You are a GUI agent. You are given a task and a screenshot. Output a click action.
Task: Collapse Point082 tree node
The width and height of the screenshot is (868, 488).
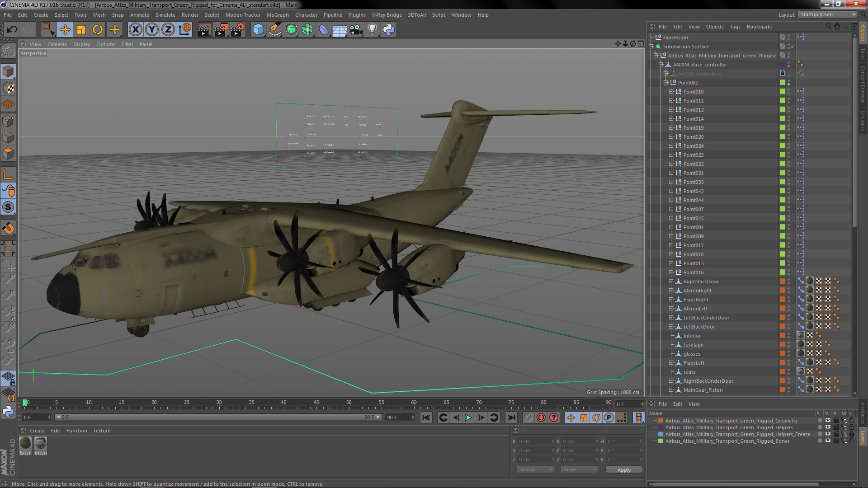pos(666,83)
